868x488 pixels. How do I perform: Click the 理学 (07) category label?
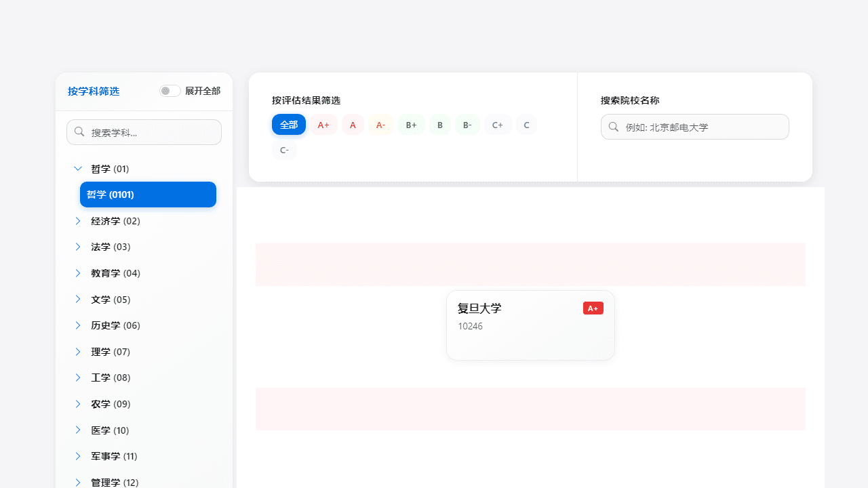click(111, 352)
